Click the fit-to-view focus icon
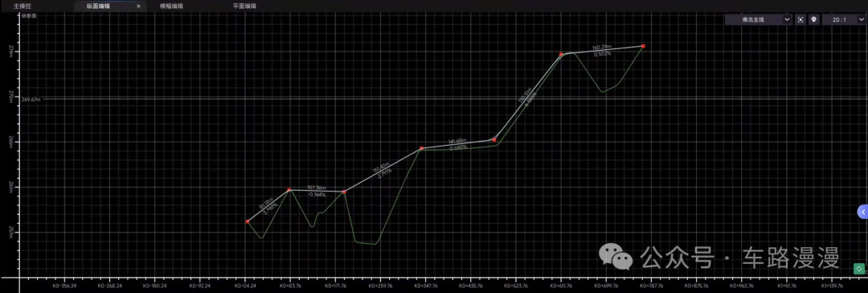 point(800,19)
